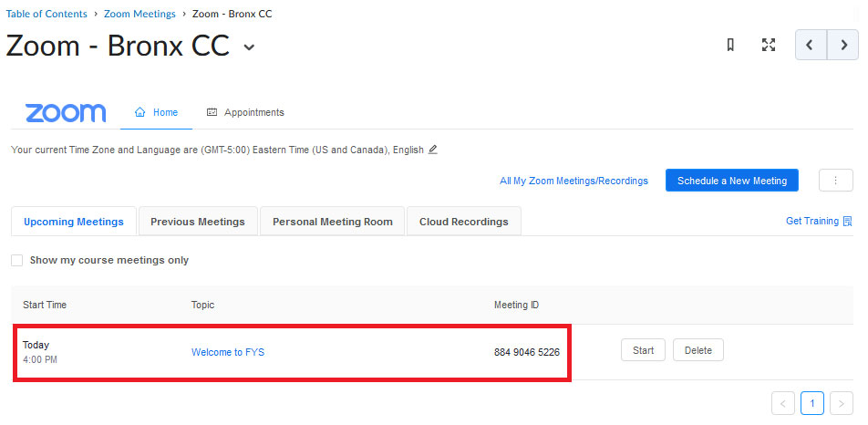Screen dimensions: 868x425
Task: Click the Zoom logo
Action: tap(66, 113)
